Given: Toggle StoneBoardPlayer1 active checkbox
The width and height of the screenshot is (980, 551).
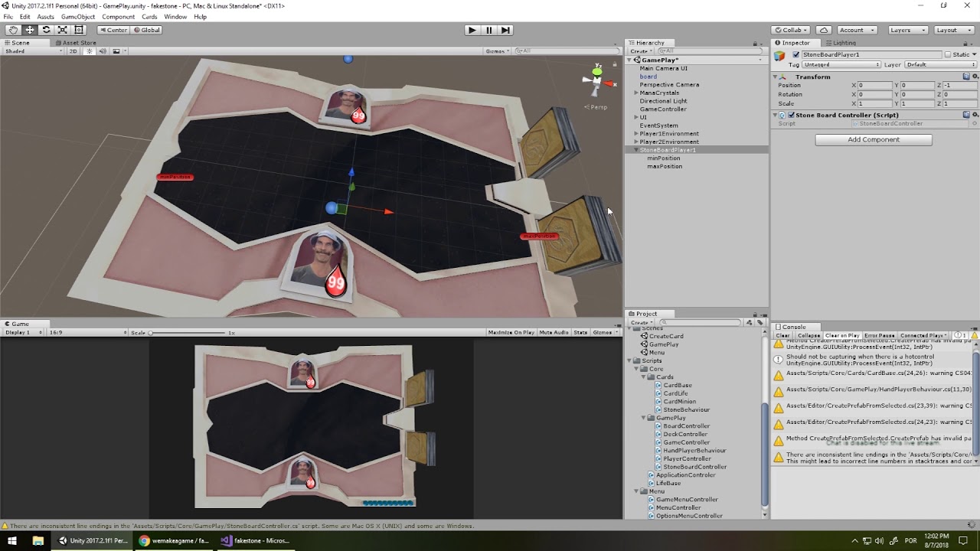Looking at the screenshot, I should point(796,55).
